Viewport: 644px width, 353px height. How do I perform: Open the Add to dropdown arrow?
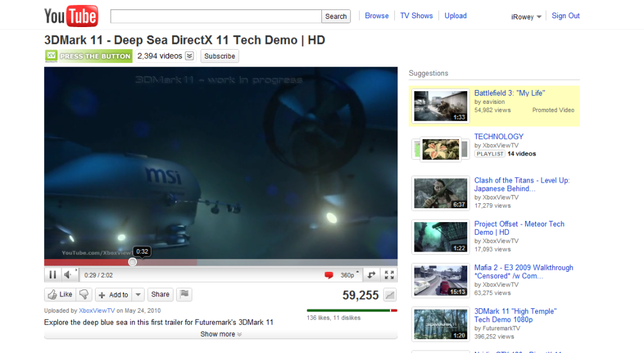point(138,294)
